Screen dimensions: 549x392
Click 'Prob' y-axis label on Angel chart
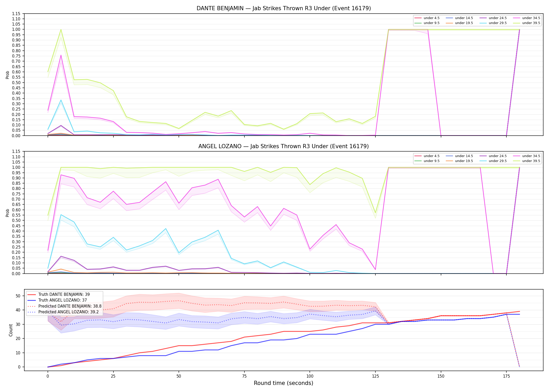tap(8, 213)
